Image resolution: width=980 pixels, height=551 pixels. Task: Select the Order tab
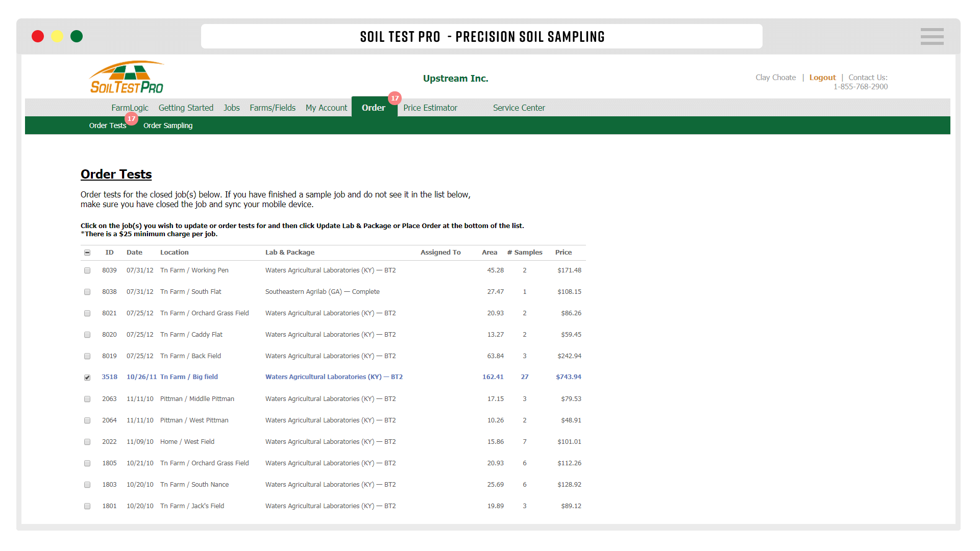point(374,108)
